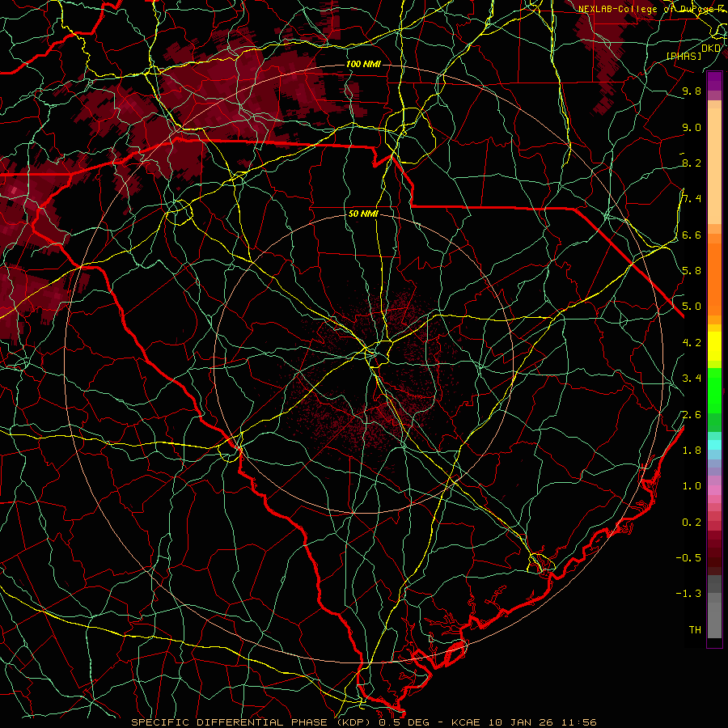Click the 4.2 legend value
Viewport: 728px width, 728px height.
coord(692,342)
